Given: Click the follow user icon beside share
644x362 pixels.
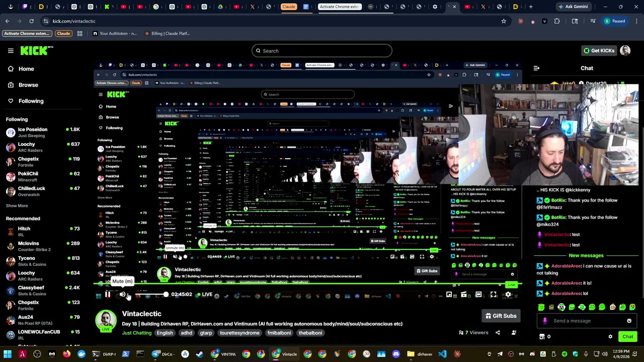Looking at the screenshot, I should tap(514, 332).
